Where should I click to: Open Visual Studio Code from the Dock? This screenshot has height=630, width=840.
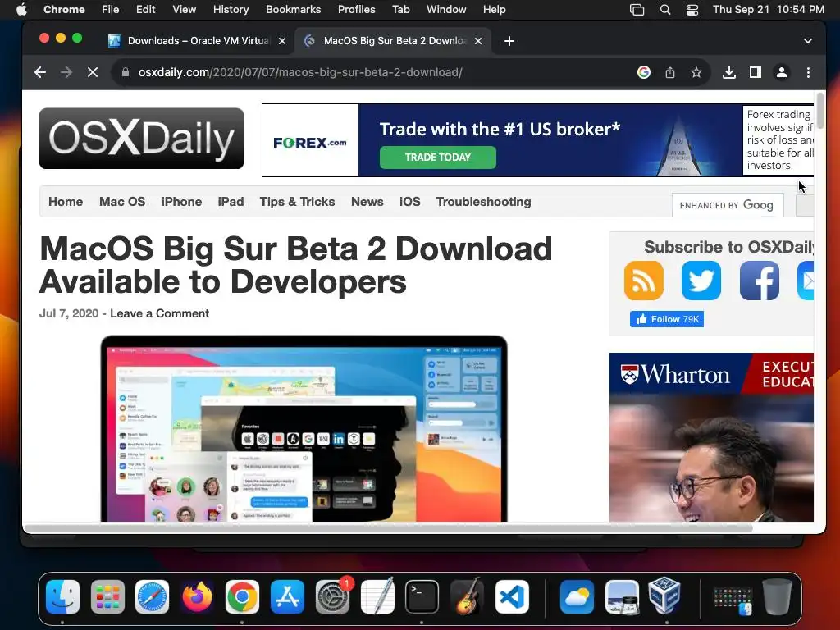pos(512,597)
